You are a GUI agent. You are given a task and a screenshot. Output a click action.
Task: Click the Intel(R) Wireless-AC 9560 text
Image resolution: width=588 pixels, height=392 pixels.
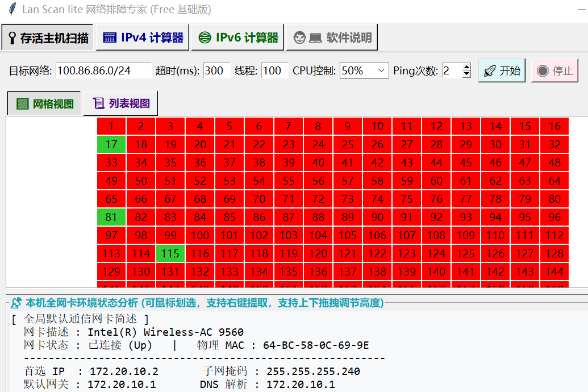[x=165, y=332]
